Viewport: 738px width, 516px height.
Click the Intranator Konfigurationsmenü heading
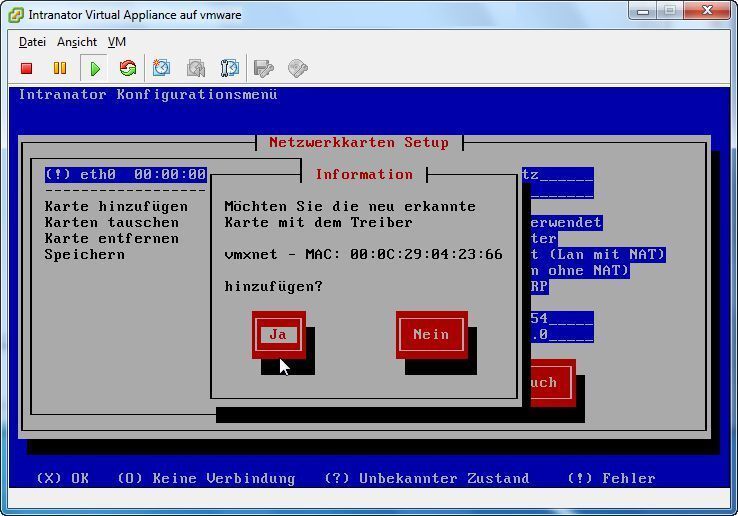[148, 95]
